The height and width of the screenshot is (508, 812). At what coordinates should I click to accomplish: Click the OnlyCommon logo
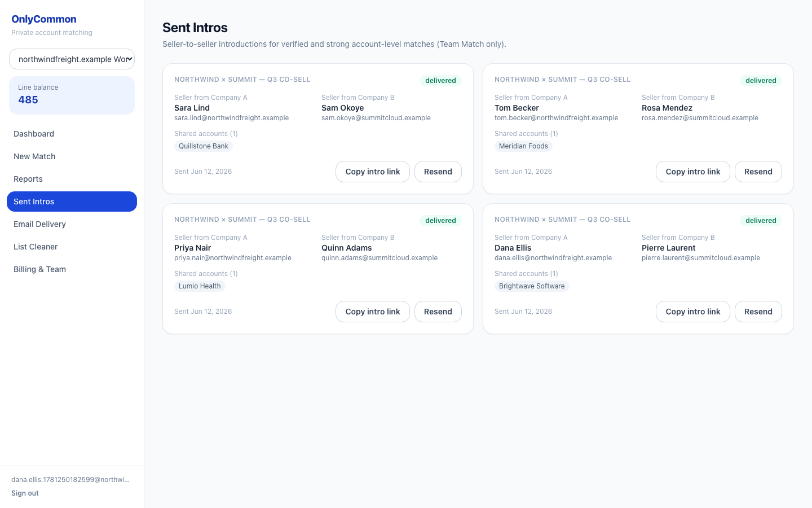[44, 19]
